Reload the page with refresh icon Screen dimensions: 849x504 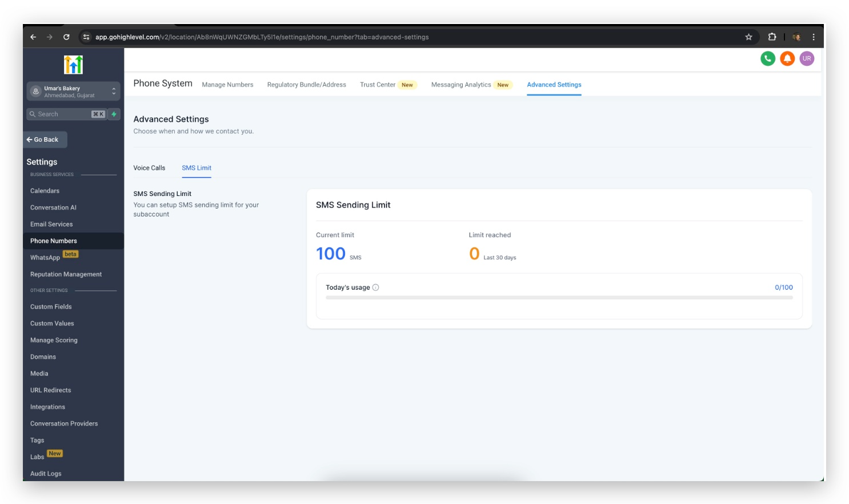[66, 37]
